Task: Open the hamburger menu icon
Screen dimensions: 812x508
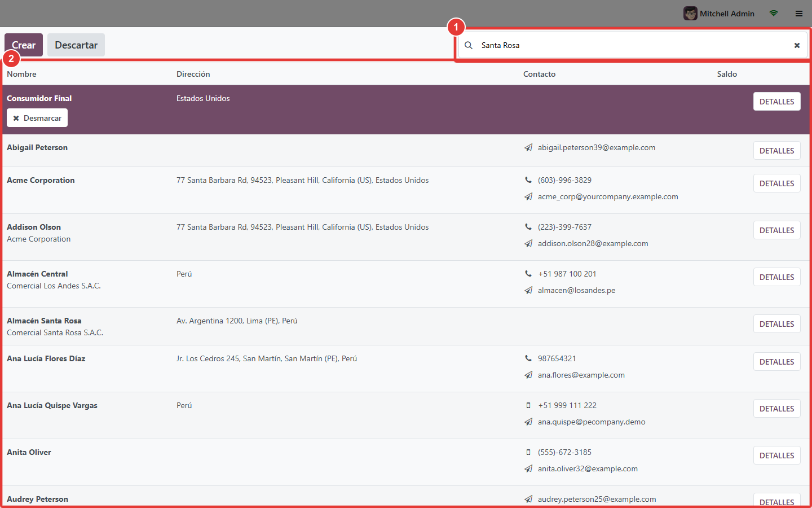Action: (799, 14)
